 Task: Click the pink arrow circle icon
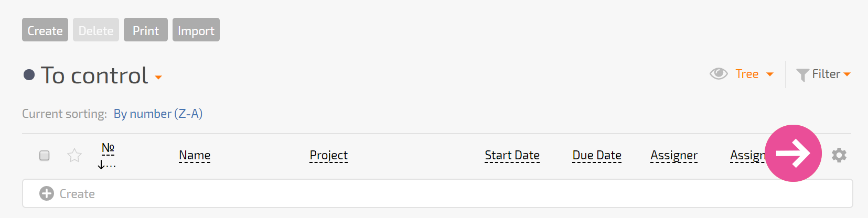(793, 153)
